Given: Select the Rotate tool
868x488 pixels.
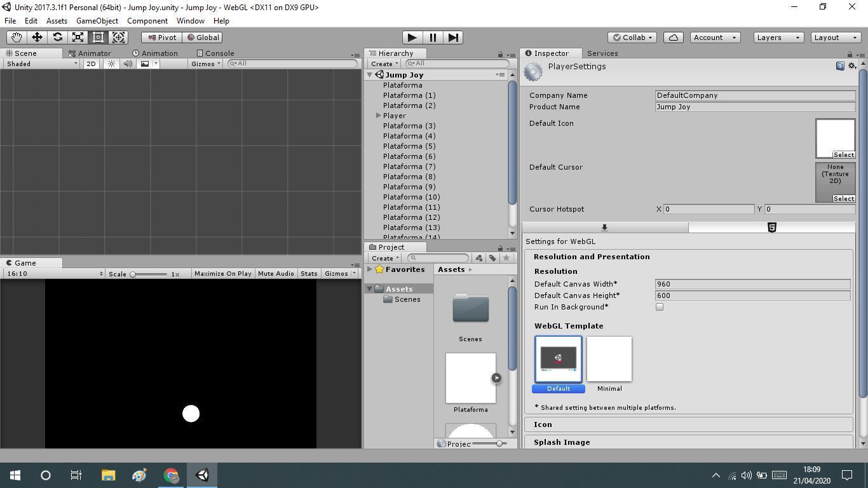Looking at the screenshot, I should 57,37.
